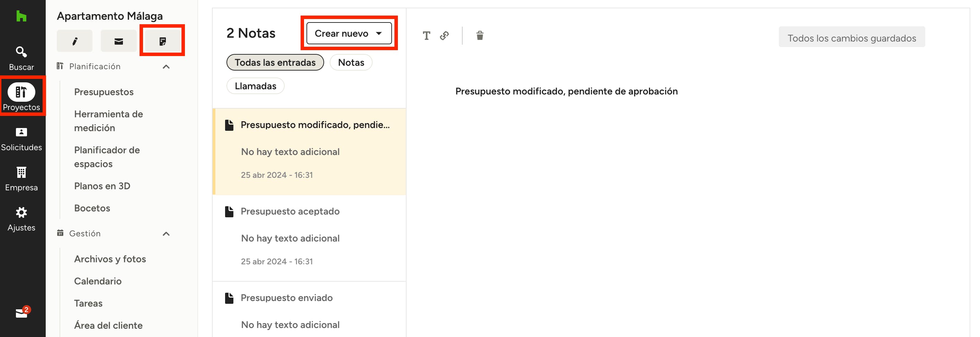
Task: Click the envelope messages icon
Action: click(119, 41)
